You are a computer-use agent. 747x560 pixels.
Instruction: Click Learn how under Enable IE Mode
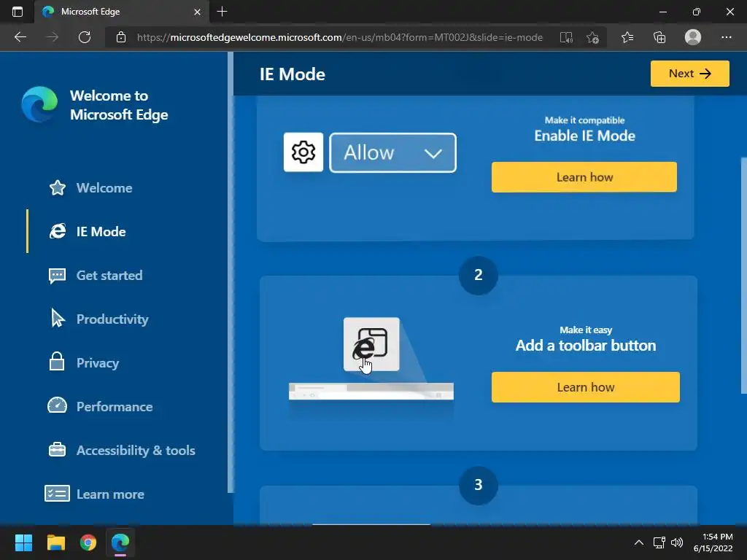pyautogui.click(x=584, y=177)
